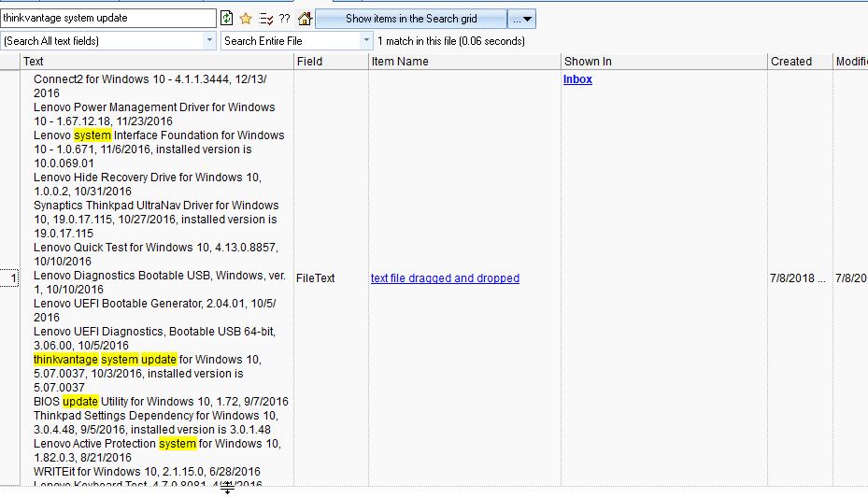The height and width of the screenshot is (498, 868).
Task: Click the green refresh search icon
Action: tap(226, 19)
